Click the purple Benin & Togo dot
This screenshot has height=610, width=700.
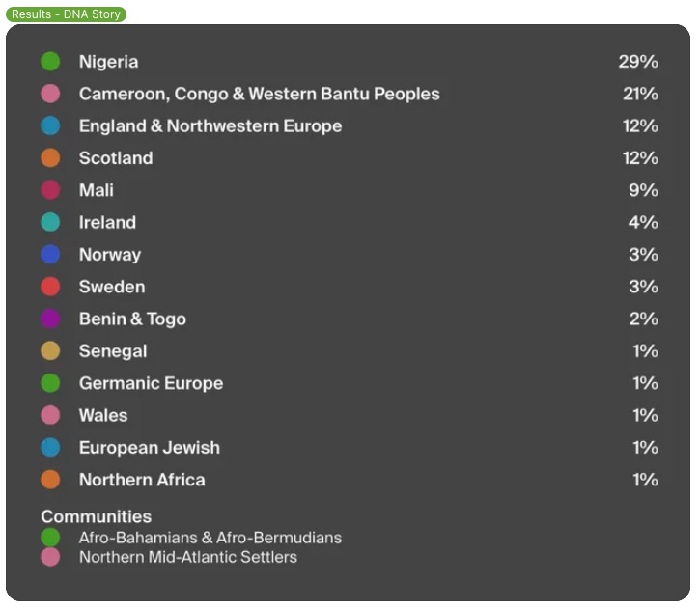50,319
